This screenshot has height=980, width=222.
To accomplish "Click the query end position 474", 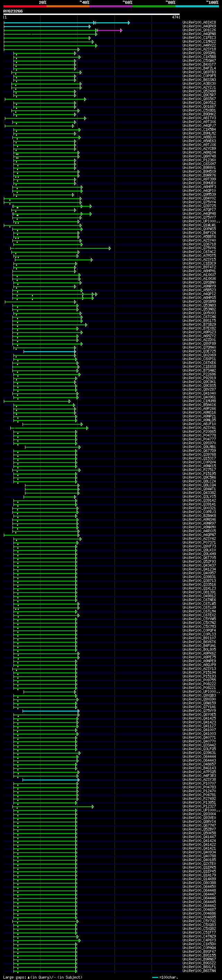I will 175,17.
